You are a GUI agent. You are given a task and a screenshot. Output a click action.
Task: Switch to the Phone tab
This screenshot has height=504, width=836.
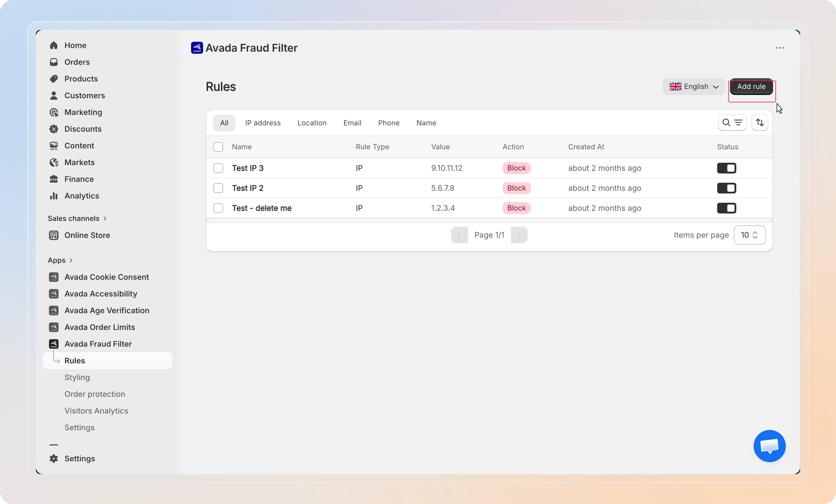389,123
